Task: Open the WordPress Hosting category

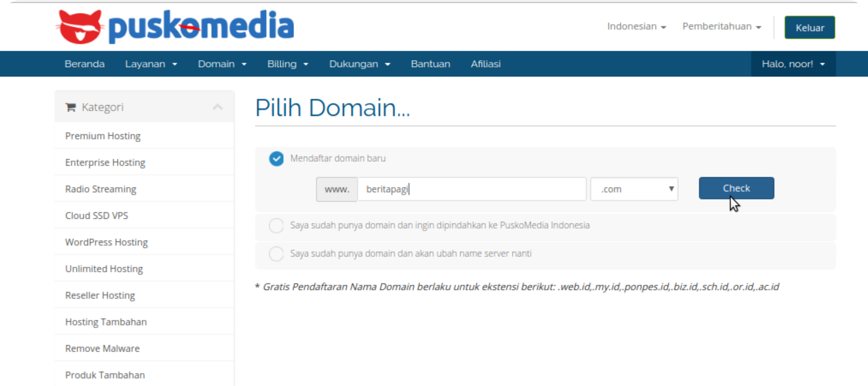Action: click(x=144, y=242)
